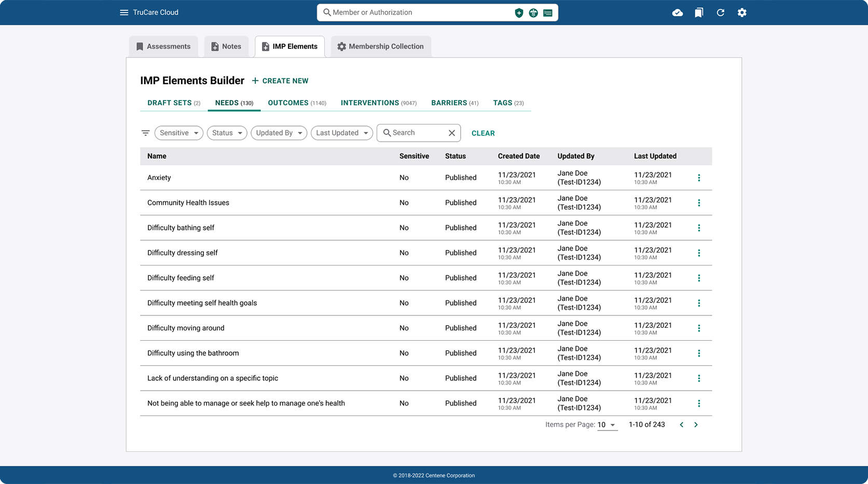The width and height of the screenshot is (868, 484).
Task: Open row actions for Difficulty moving around
Action: 699,328
